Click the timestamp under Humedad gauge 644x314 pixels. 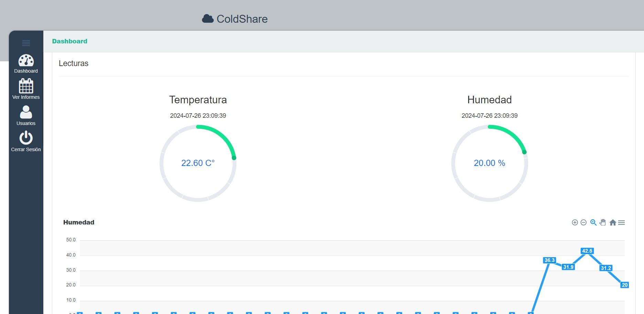pyautogui.click(x=490, y=116)
